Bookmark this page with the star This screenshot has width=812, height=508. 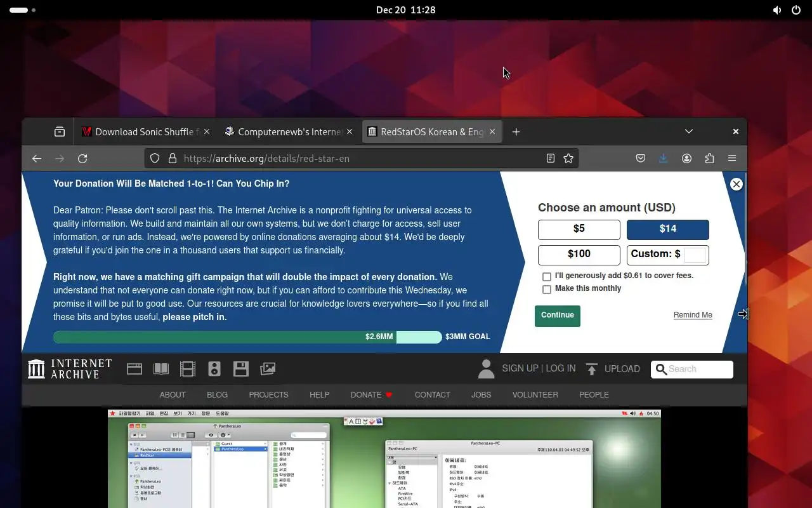pyautogui.click(x=568, y=159)
